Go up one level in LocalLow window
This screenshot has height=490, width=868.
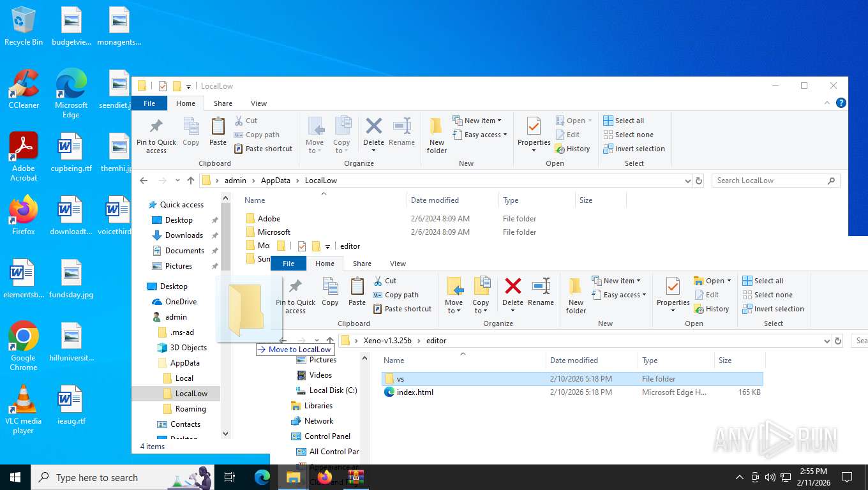(x=190, y=181)
